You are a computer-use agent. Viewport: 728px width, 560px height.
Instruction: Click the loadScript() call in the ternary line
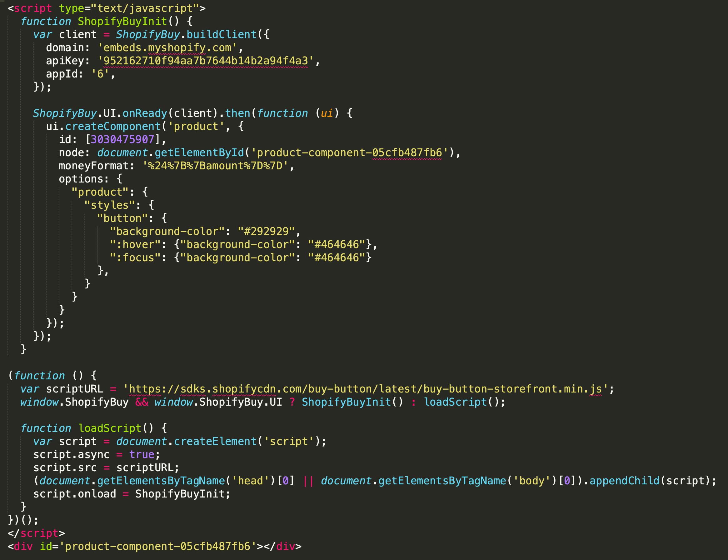coord(462,402)
